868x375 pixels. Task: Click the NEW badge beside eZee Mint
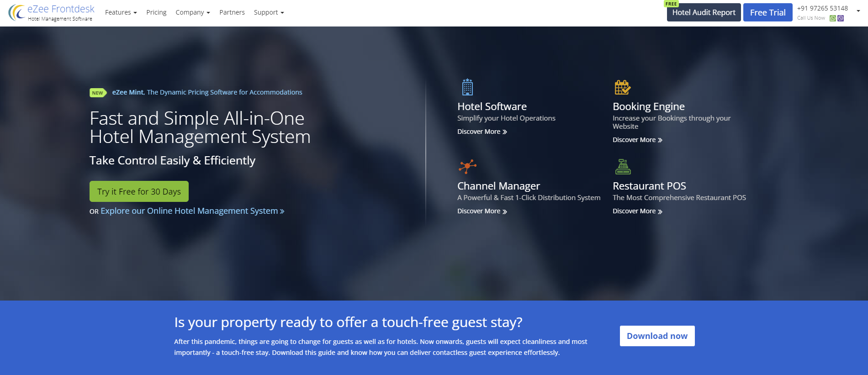(98, 93)
